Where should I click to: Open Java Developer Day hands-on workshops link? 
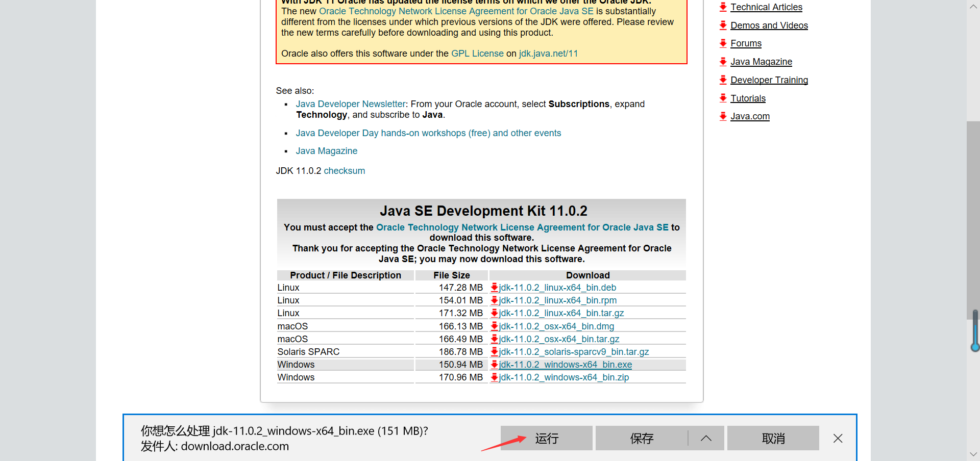click(428, 133)
